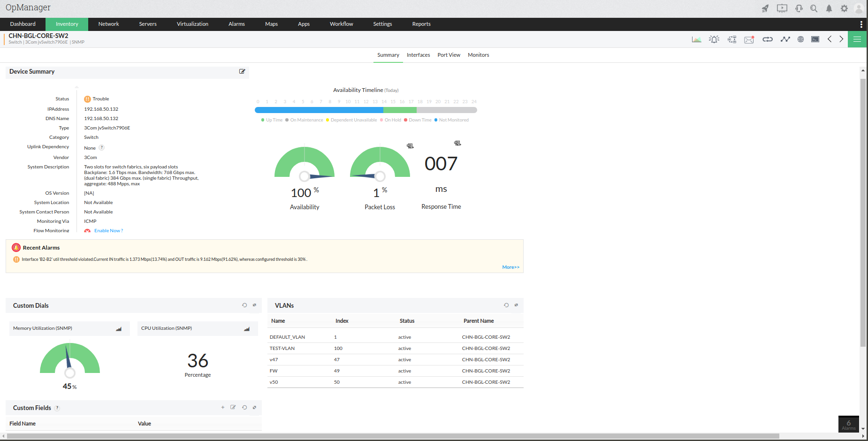
Task: Open the notifications bell in header
Action: [829, 8]
